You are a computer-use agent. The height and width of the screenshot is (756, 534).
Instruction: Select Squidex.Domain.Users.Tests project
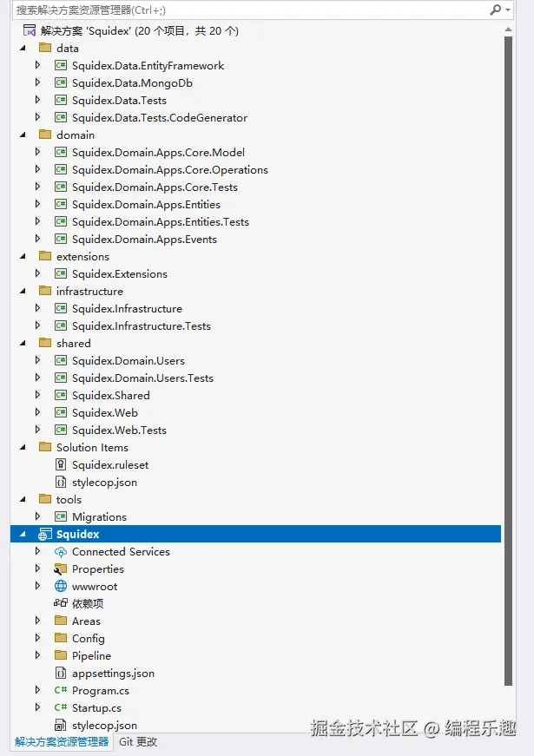[142, 378]
